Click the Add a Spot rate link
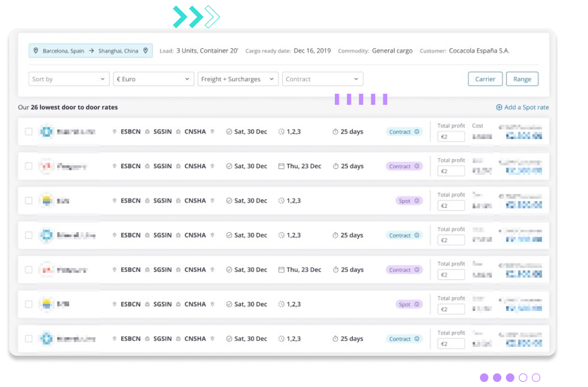The width and height of the screenshot is (588, 387). click(526, 107)
